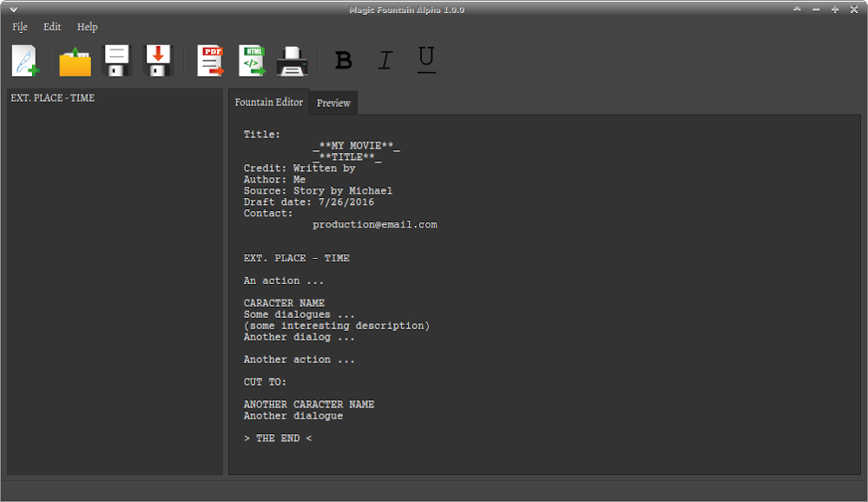
Task: Click the 'An action ...' line
Action: coord(284,281)
